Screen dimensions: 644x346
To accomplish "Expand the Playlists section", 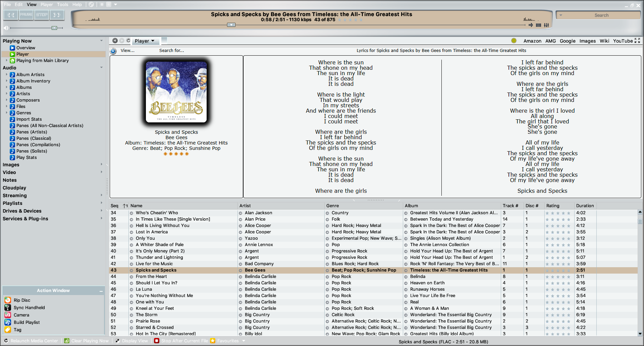I will click(x=101, y=203).
